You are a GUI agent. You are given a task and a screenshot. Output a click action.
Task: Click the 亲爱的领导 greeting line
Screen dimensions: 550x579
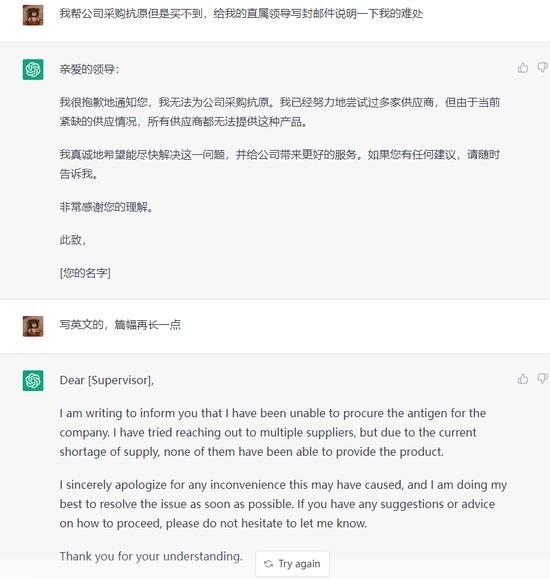tap(89, 69)
